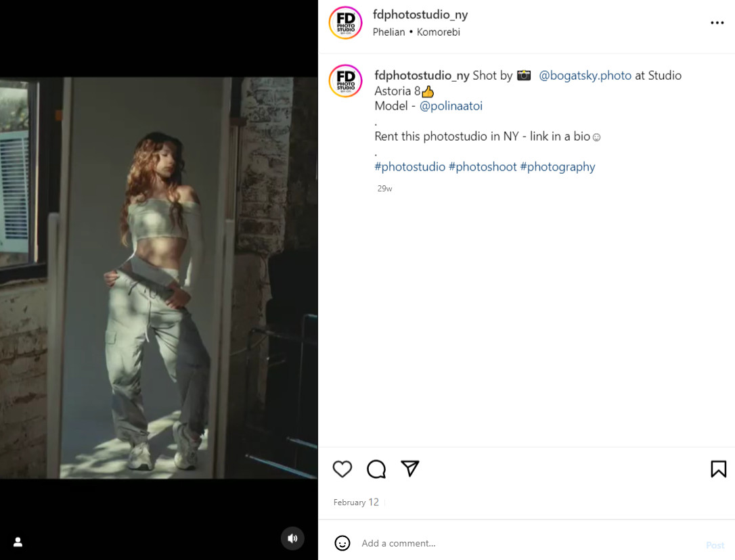Click the Post comment button
Viewport: 735px width, 560px height.
click(715, 545)
